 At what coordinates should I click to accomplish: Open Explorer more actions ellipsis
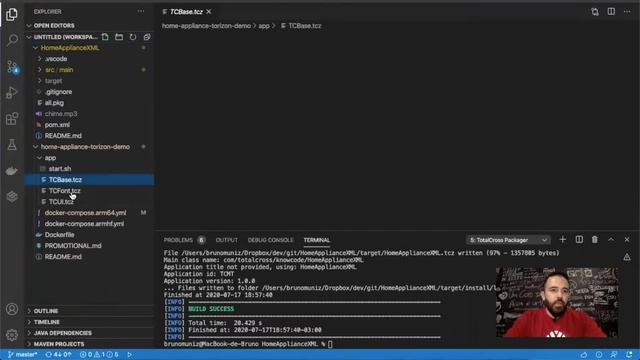(141, 11)
